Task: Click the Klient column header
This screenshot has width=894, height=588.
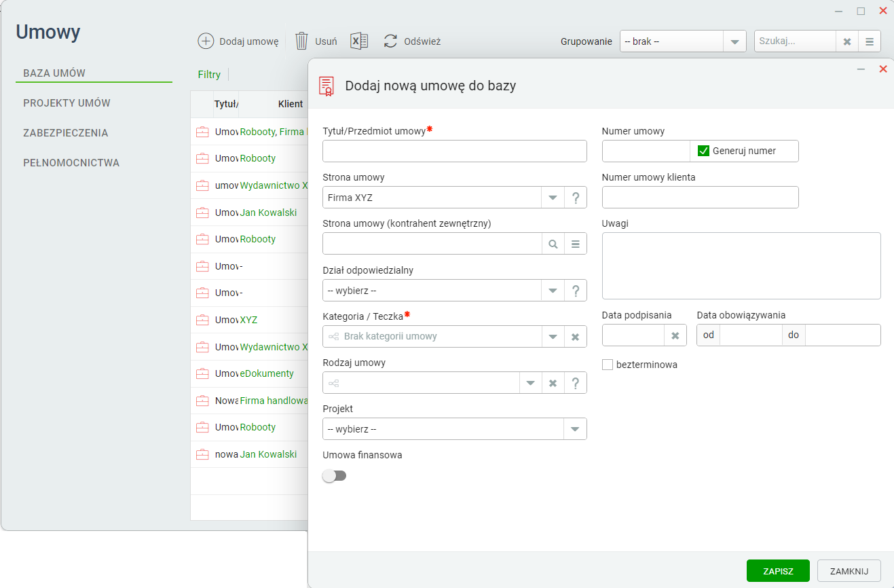Action: [291, 104]
